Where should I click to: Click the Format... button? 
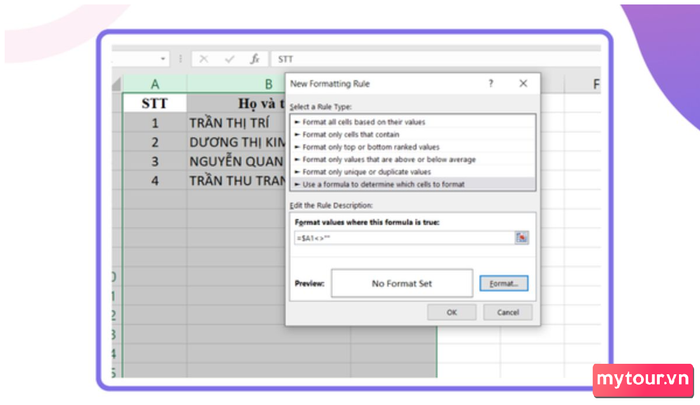[x=504, y=284]
